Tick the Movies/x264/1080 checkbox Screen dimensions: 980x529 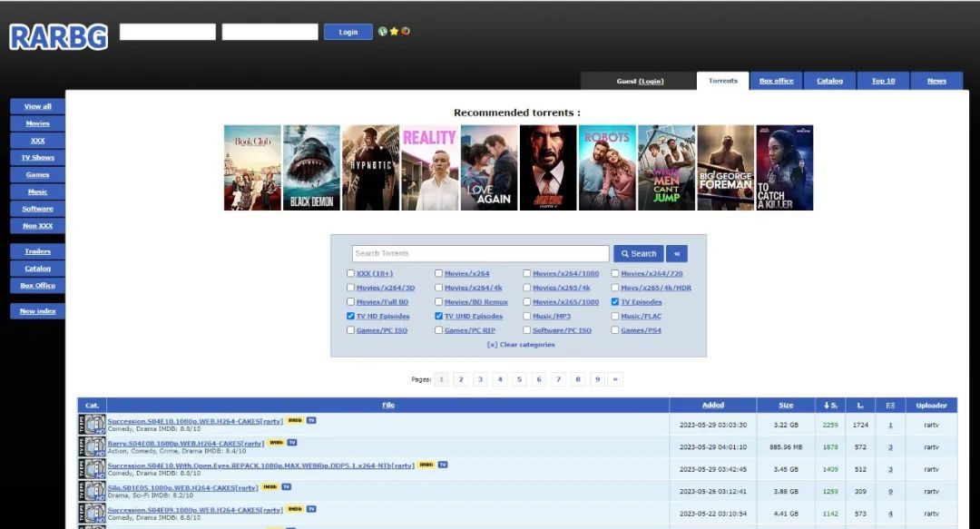pos(527,273)
